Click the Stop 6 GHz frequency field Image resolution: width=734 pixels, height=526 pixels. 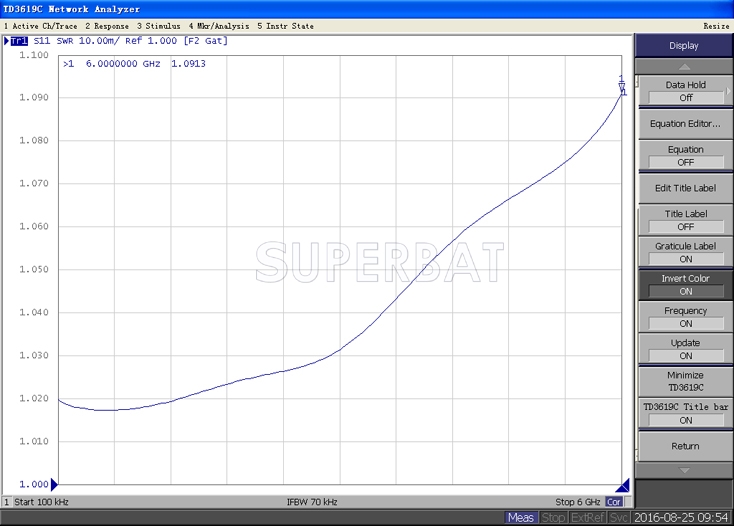pyautogui.click(x=578, y=501)
